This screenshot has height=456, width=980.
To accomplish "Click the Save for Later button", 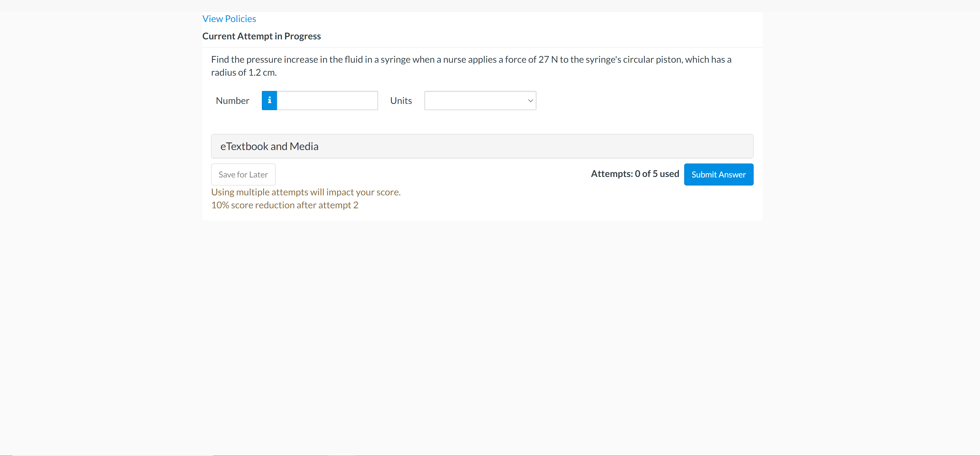I will (x=243, y=174).
